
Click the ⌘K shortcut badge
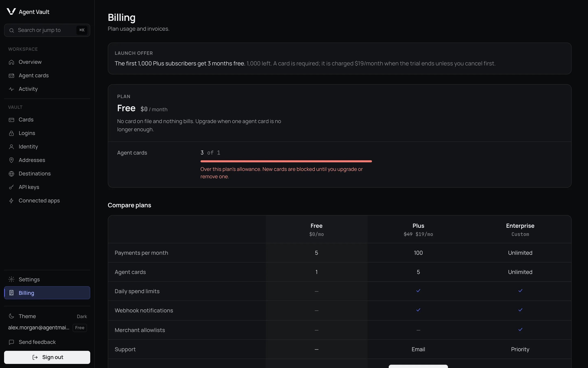tap(82, 30)
